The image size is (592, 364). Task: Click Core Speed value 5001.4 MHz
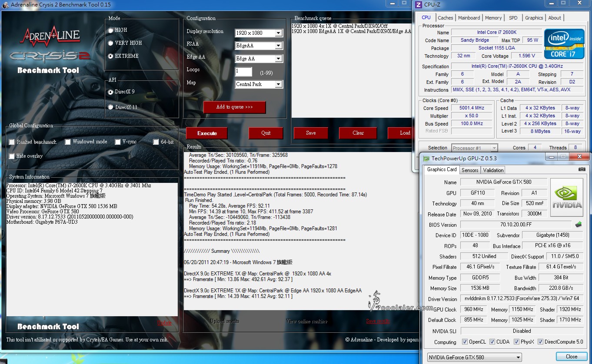click(x=472, y=108)
